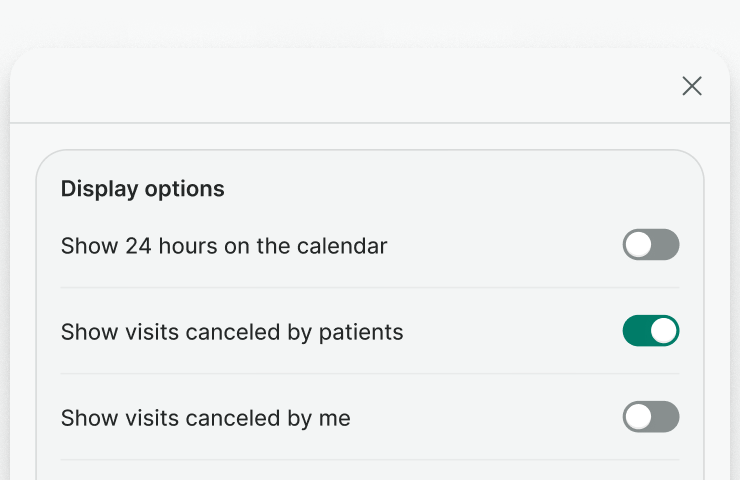Click the "Show visits canceled by me" label
Screen dimensions: 740x480
205,417
